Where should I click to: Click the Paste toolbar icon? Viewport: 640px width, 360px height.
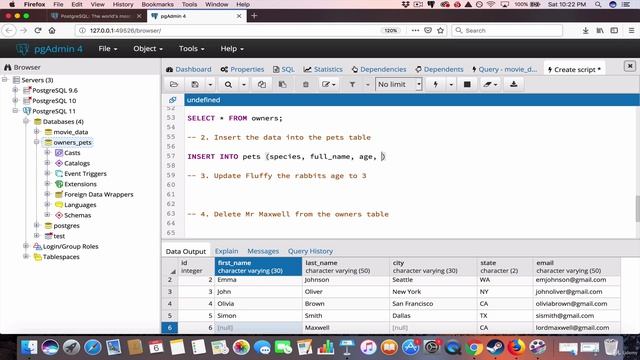tap(282, 84)
